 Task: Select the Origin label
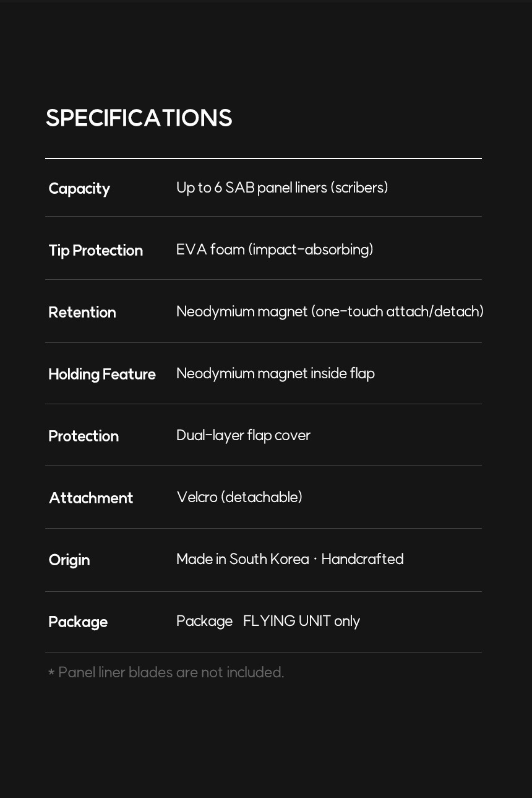tap(69, 560)
